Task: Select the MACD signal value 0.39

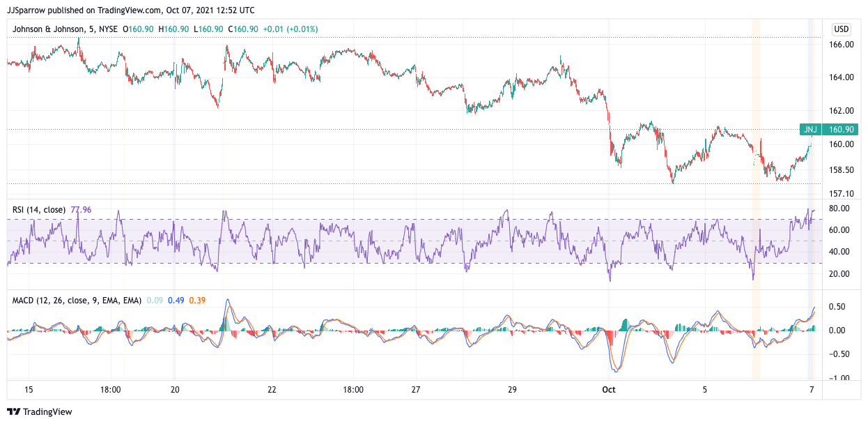Action: pyautogui.click(x=196, y=301)
